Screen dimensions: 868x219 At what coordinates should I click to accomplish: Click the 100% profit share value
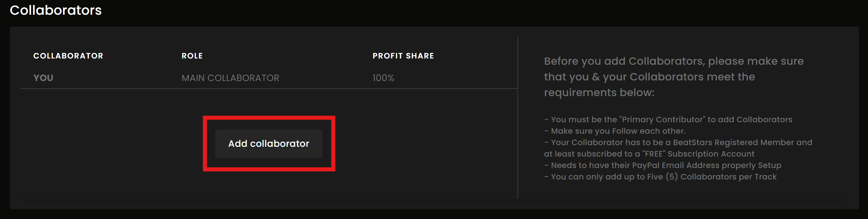tap(383, 78)
